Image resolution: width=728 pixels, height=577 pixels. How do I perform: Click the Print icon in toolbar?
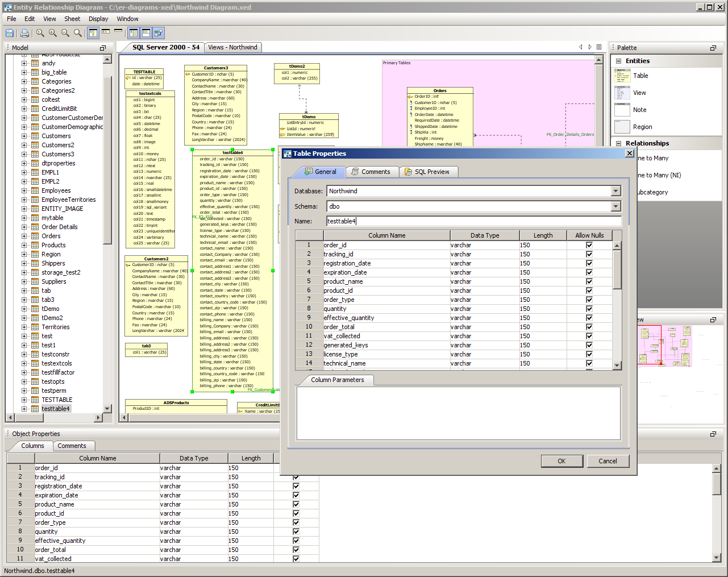click(24, 33)
